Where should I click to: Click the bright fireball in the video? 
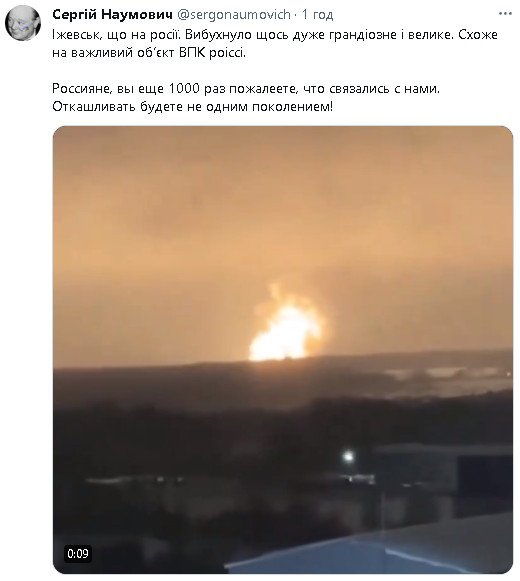click(284, 328)
